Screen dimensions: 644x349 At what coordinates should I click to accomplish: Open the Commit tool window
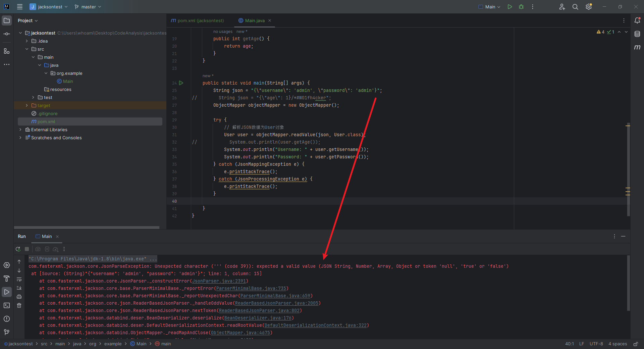click(x=7, y=34)
